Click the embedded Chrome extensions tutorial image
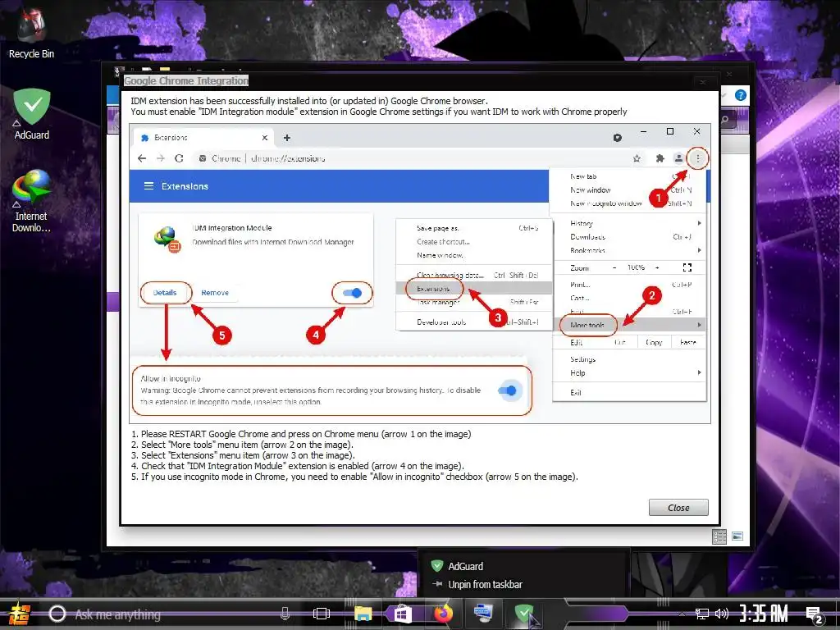Image resolution: width=840 pixels, height=630 pixels. click(420, 274)
